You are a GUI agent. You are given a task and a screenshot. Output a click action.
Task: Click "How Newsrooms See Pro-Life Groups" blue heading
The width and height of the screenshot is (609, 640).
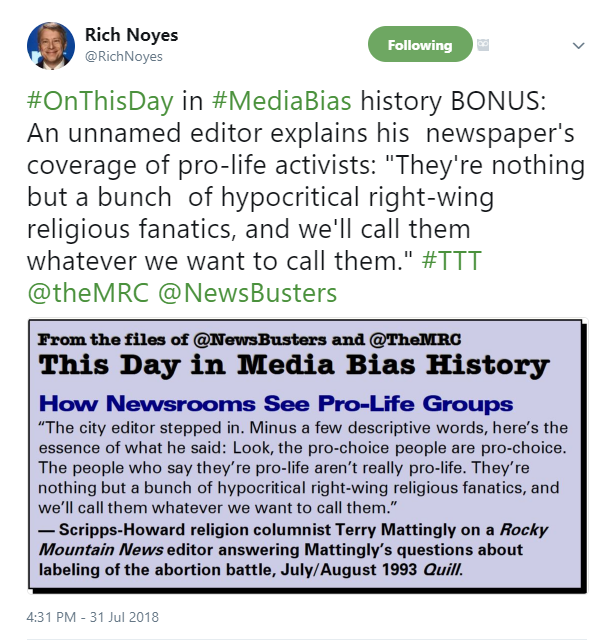click(x=276, y=403)
